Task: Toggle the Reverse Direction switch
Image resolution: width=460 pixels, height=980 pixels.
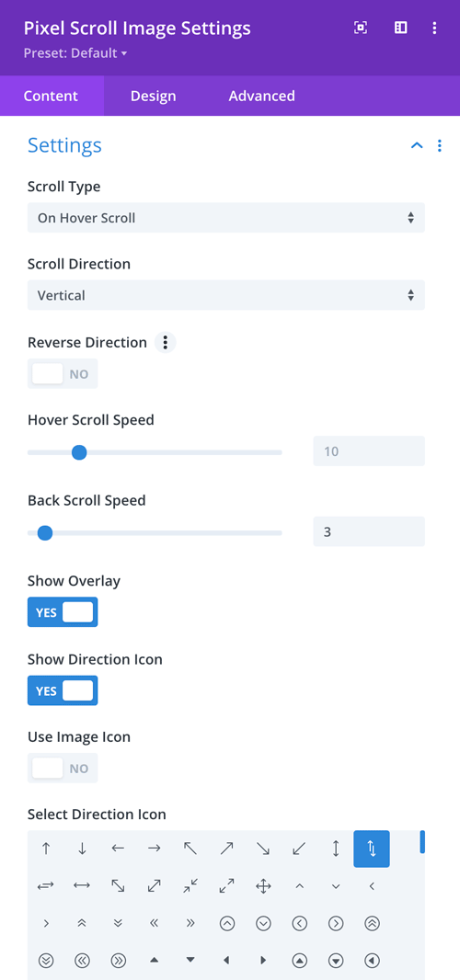Action: (x=63, y=374)
